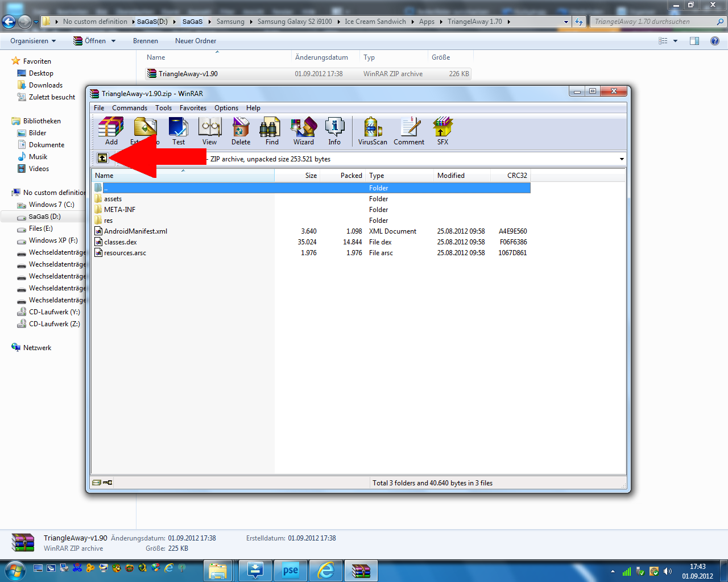Select Windows XP (F:) drive
The width and height of the screenshot is (728, 582).
(x=47, y=240)
